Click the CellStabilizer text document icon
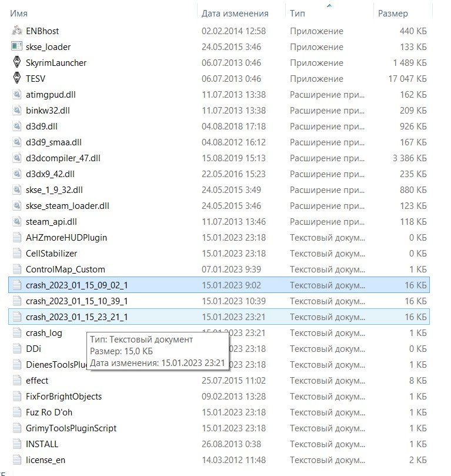Image resolution: width=451 pixels, height=476 pixels. click(x=16, y=253)
